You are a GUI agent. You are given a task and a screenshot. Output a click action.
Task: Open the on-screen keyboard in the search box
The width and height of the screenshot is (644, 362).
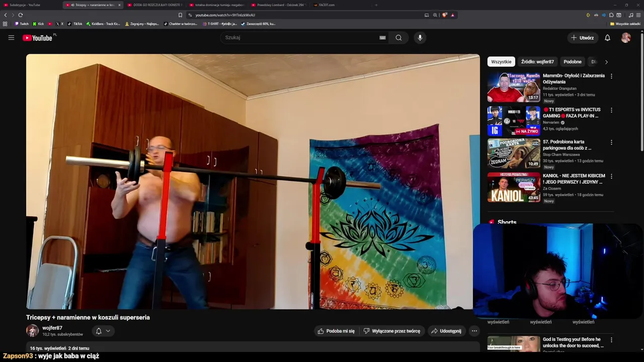click(x=382, y=38)
